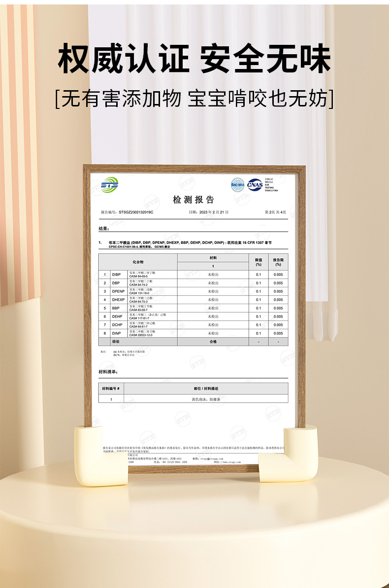Click the 合格 conclusion result
Screen dimensions: 389x588
tap(213, 342)
